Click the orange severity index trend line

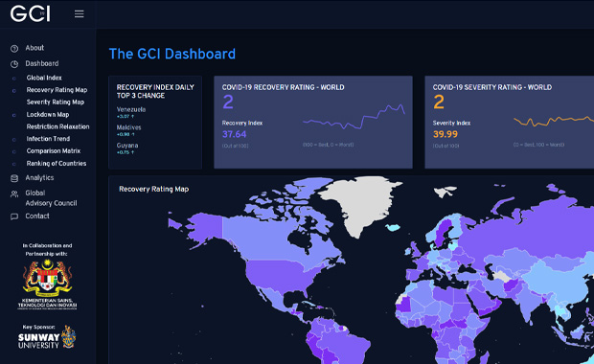[x=554, y=122]
